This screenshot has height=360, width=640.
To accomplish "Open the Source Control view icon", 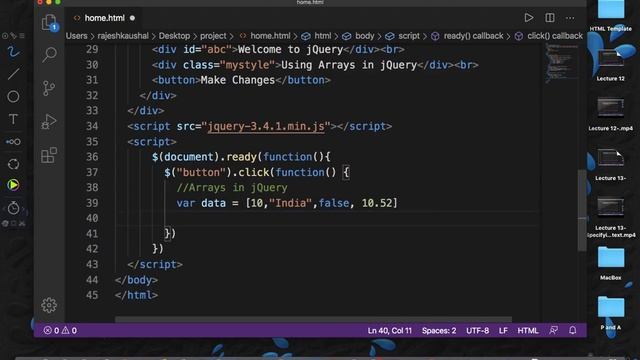I will coord(49,88).
